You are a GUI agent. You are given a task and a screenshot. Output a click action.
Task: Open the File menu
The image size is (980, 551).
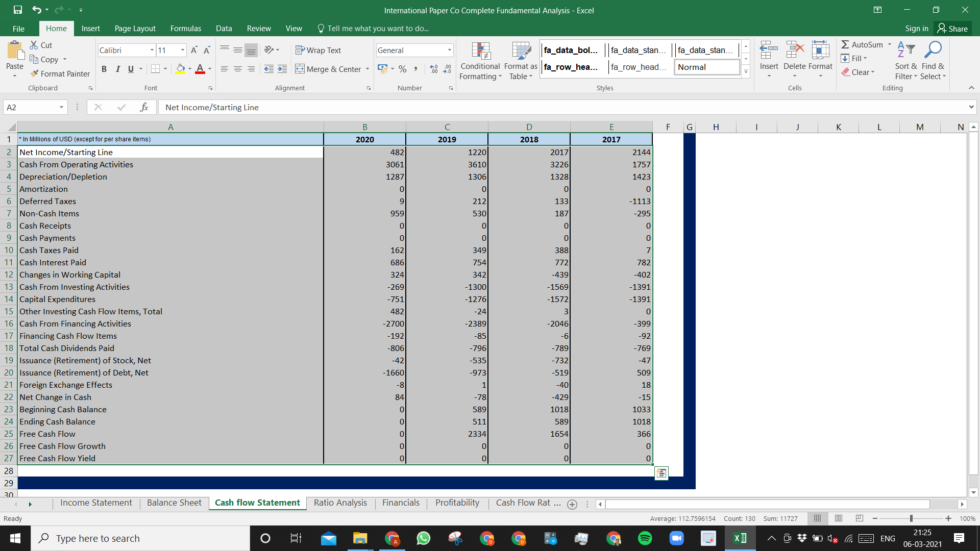pyautogui.click(x=18, y=29)
